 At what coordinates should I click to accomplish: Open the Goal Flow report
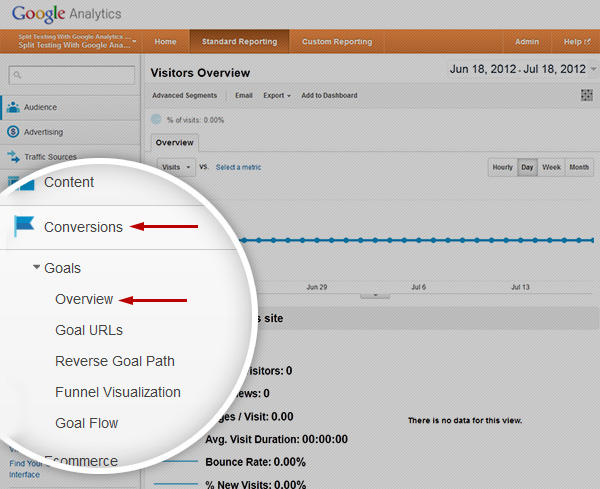coord(86,423)
